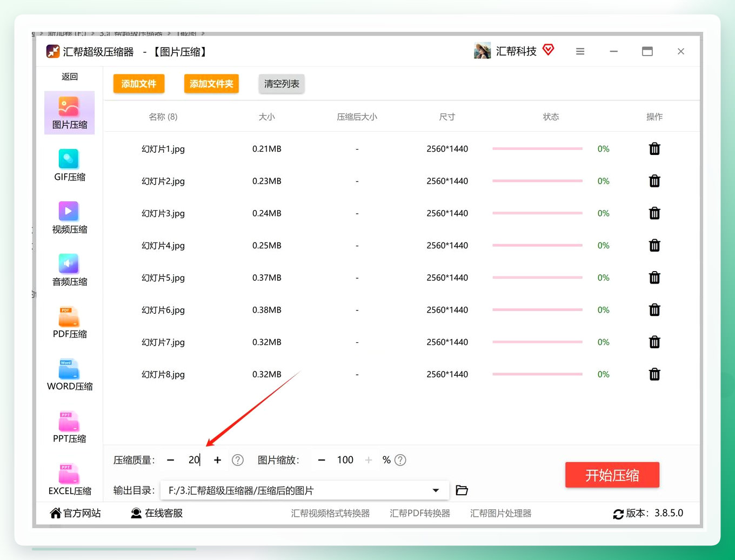
Task: Focus the 压缩质量 value field
Action: point(194,460)
